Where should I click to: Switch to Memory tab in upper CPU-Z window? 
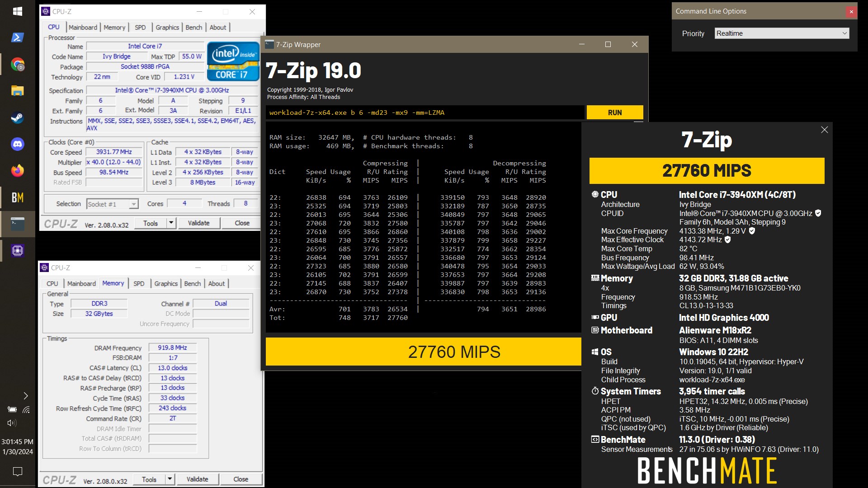point(114,27)
